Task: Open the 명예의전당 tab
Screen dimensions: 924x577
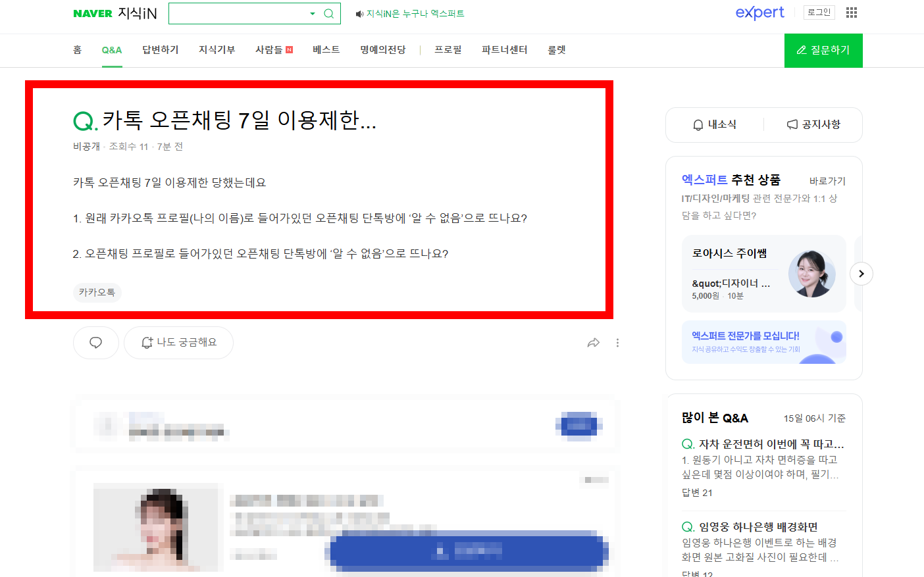Action: click(x=383, y=50)
